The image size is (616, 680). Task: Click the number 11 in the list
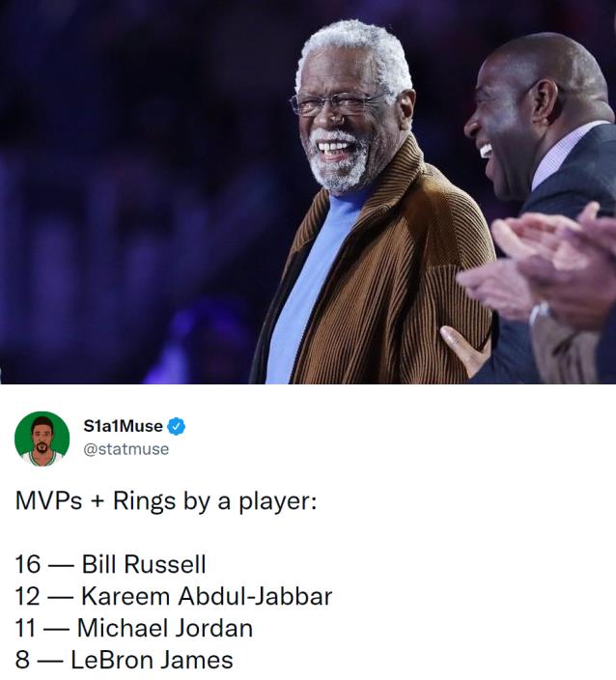tap(27, 628)
